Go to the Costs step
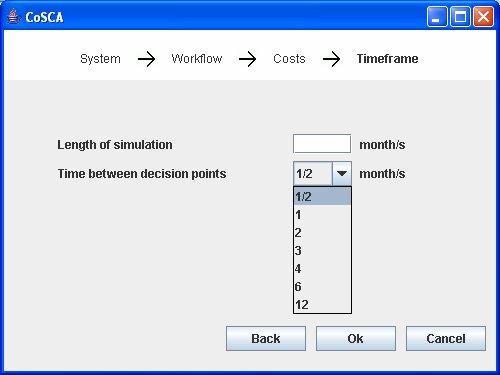 tap(289, 59)
